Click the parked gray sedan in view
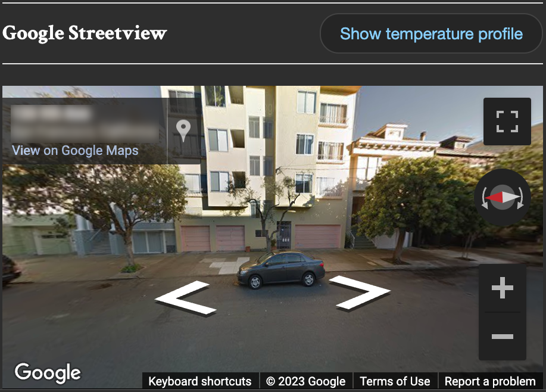 (280, 270)
